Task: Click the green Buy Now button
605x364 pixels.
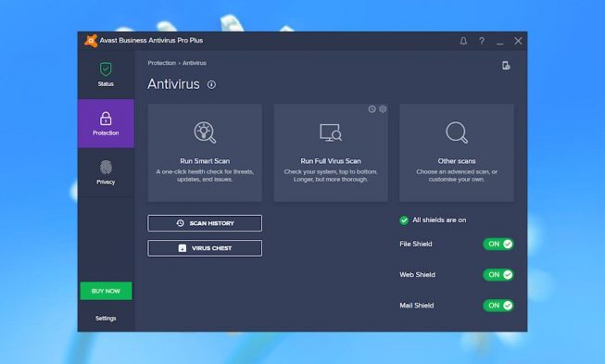Action: point(107,291)
